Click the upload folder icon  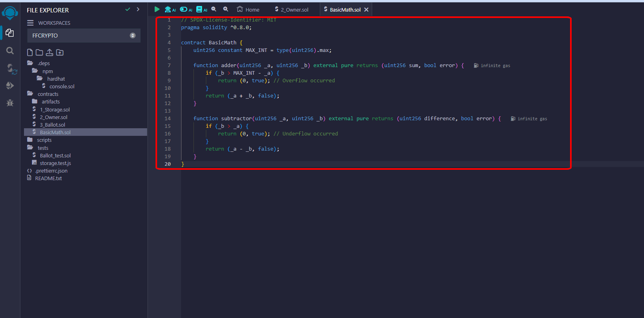pos(60,52)
